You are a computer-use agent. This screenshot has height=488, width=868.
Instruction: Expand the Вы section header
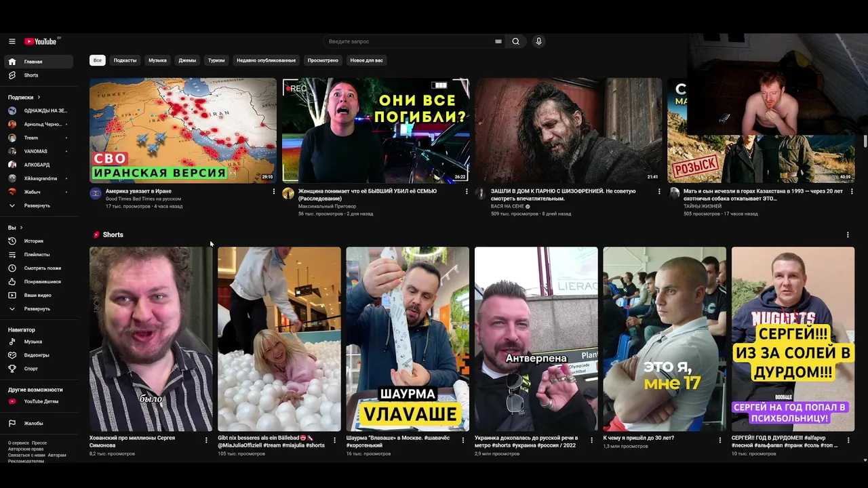(16, 228)
